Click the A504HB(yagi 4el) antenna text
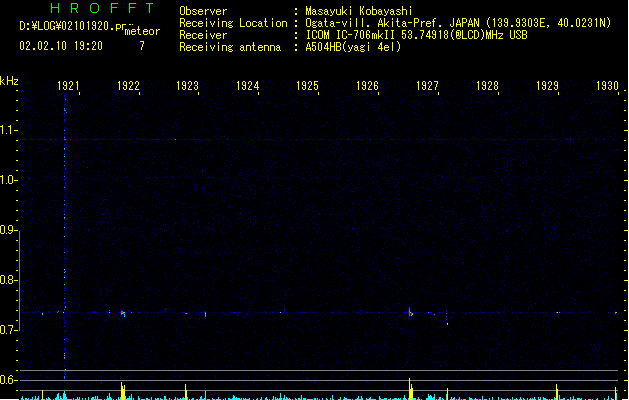Viewport: 629px width, 400px height. pyautogui.click(x=353, y=47)
